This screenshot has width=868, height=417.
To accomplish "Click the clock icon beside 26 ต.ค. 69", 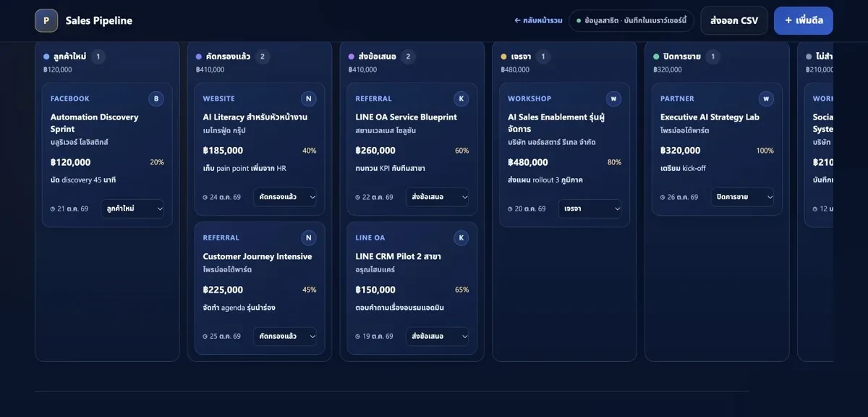I will (663, 197).
